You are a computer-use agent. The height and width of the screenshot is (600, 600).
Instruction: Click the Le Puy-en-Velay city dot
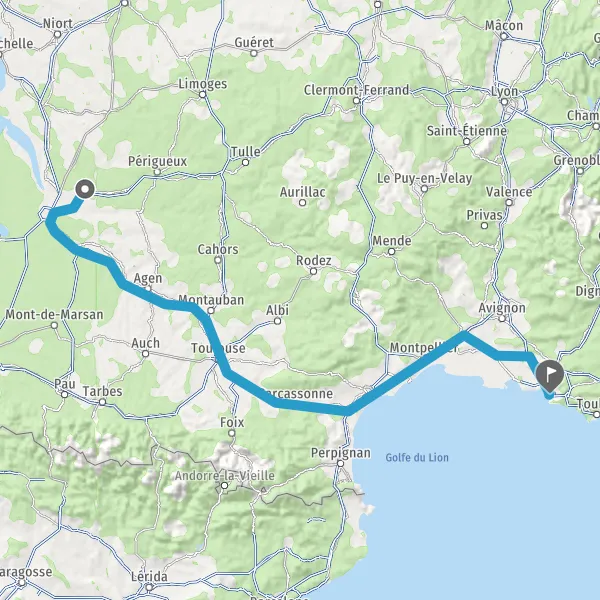click(x=424, y=189)
